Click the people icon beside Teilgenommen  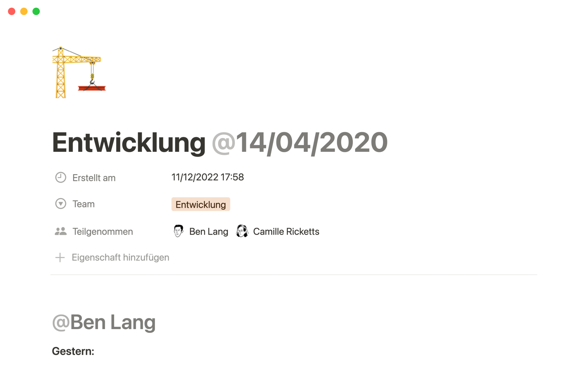[61, 232]
